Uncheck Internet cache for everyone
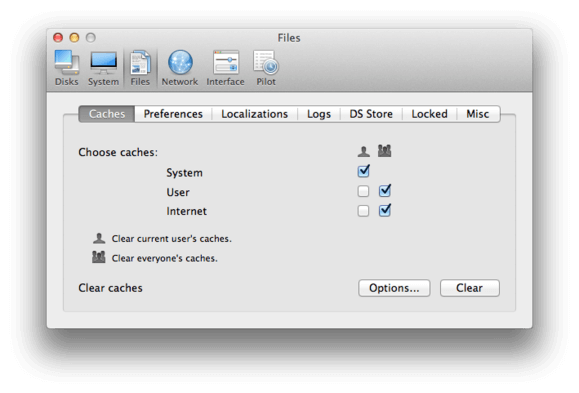This screenshot has width=579, height=393. (x=384, y=211)
